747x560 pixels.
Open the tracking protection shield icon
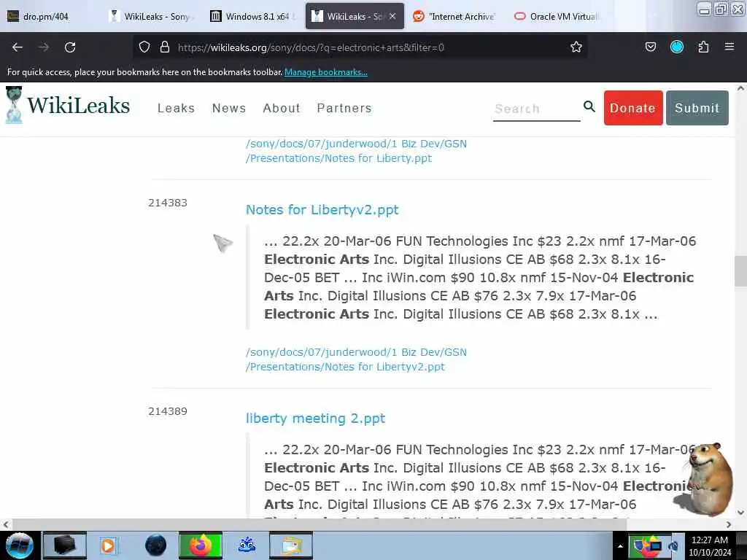tap(144, 47)
